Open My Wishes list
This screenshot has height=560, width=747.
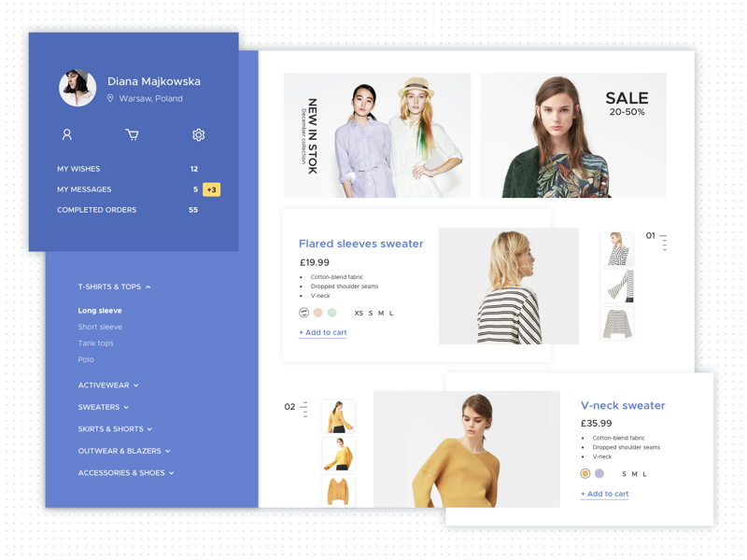coord(78,169)
